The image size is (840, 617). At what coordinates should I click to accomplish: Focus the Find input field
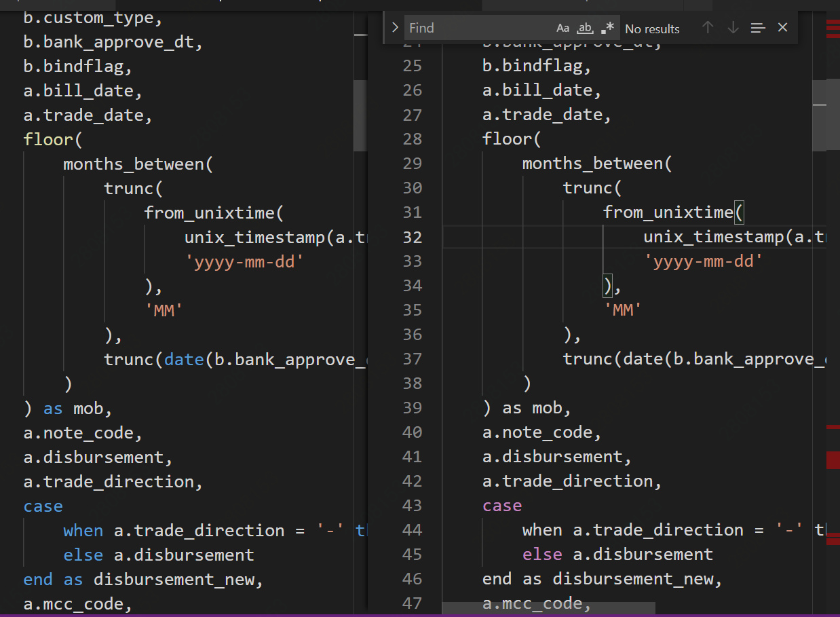pos(479,28)
